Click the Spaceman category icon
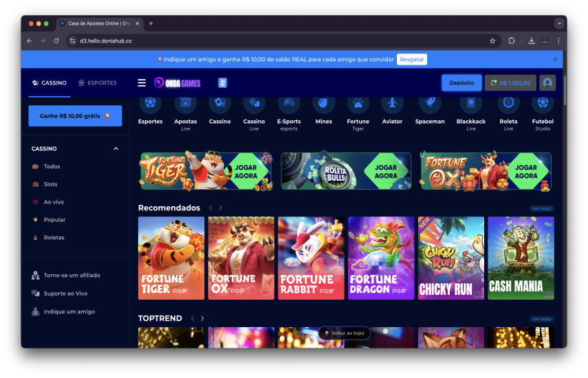 (430, 104)
